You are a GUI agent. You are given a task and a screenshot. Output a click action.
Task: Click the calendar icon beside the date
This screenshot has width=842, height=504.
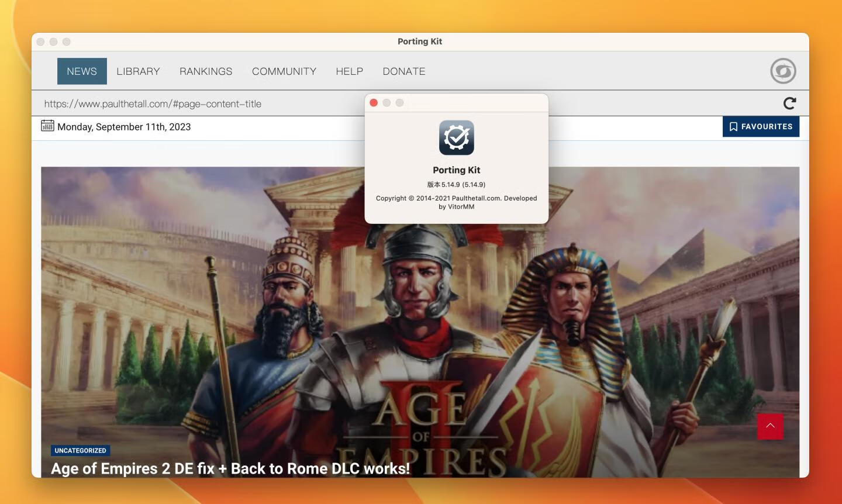[47, 126]
